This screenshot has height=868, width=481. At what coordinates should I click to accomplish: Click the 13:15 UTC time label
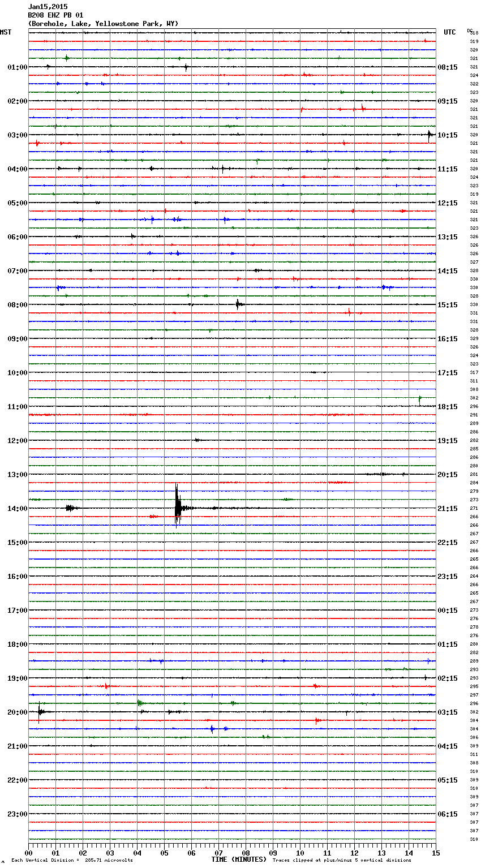tap(448, 237)
